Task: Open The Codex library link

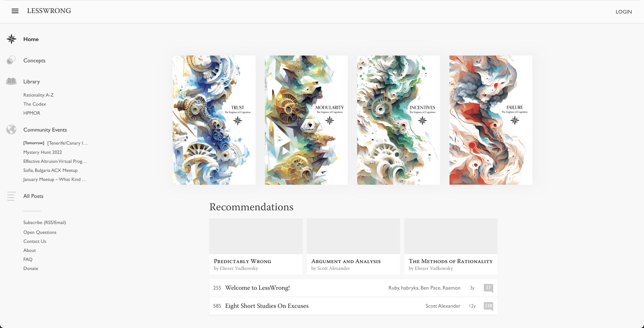Action: click(x=34, y=104)
